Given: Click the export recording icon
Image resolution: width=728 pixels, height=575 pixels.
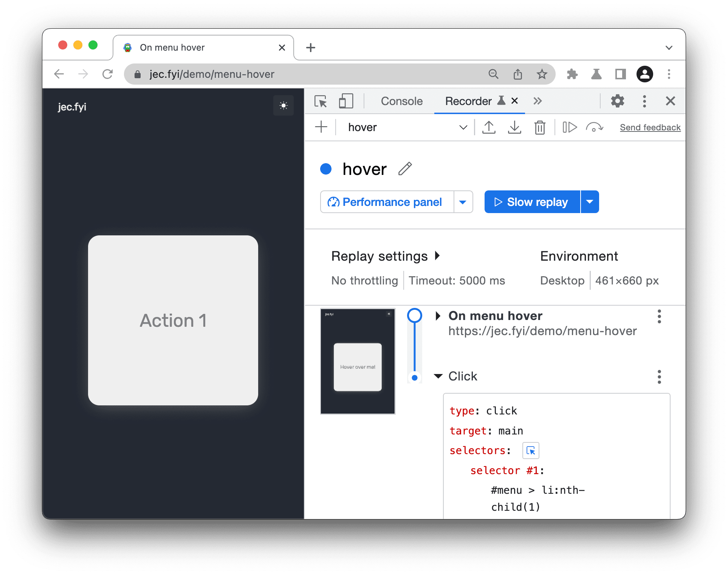Looking at the screenshot, I should (x=489, y=128).
